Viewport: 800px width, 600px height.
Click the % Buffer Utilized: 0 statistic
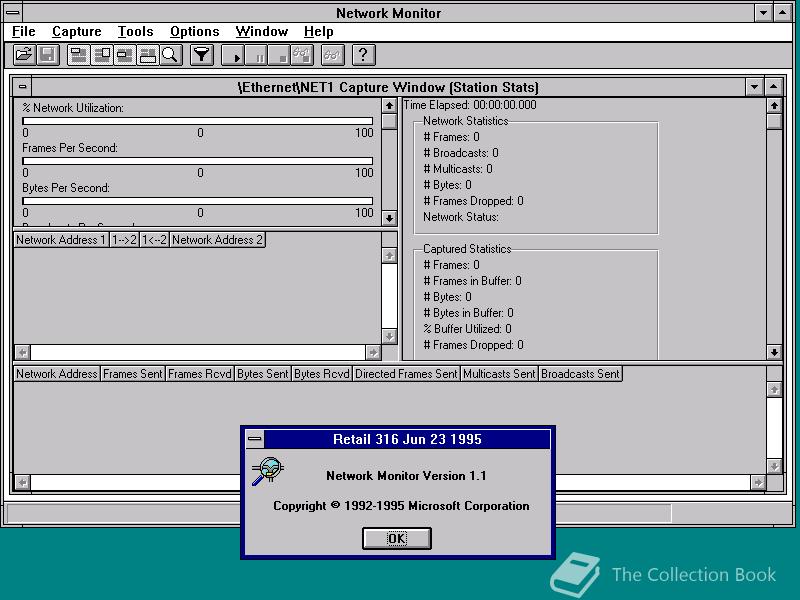[x=467, y=329]
